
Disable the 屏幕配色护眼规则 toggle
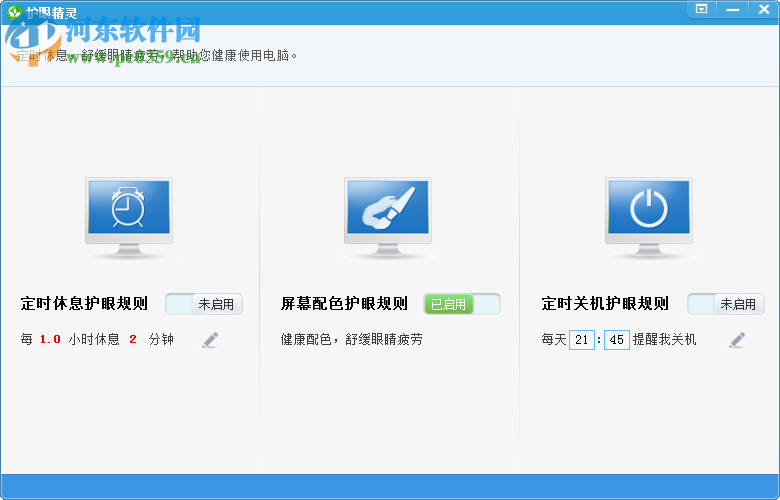(x=462, y=304)
